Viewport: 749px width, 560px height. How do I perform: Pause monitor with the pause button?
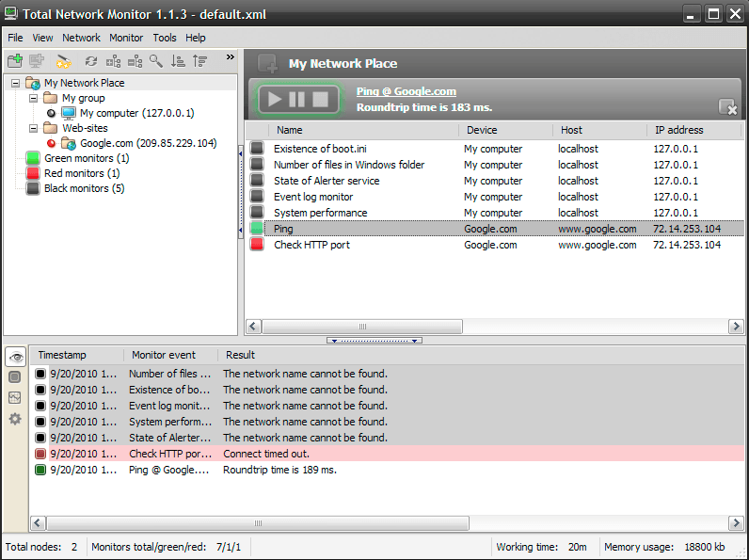tap(297, 100)
